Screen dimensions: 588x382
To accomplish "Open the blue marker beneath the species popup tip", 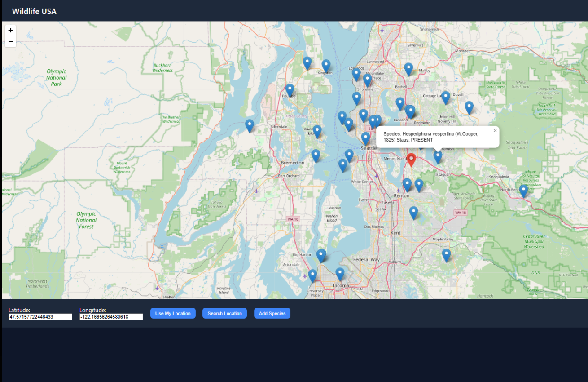I will pos(438,156).
